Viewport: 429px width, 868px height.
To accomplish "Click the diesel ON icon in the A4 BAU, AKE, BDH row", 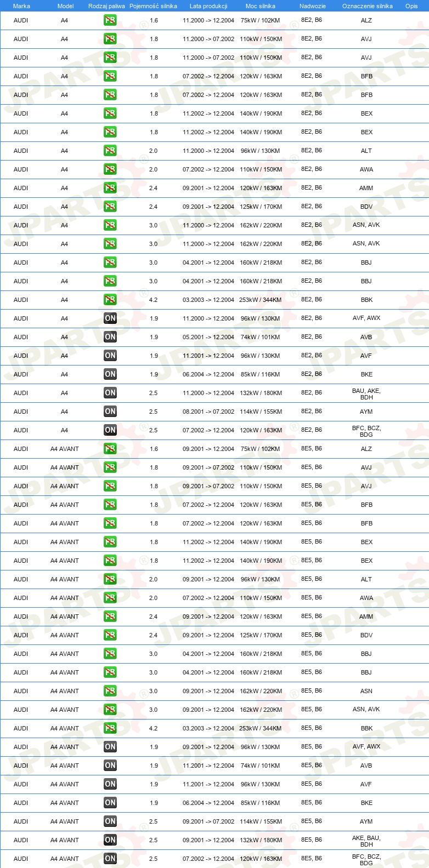I will [x=110, y=393].
